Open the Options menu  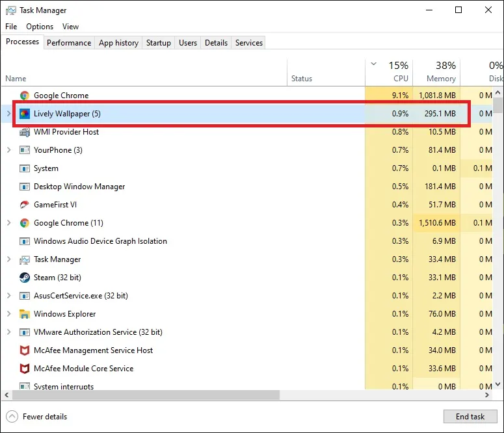40,27
